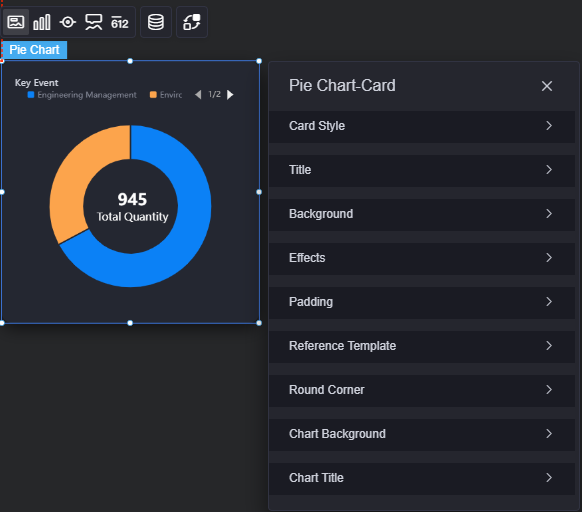Open the bar chart settings icon
The width and height of the screenshot is (582, 512).
(42, 22)
